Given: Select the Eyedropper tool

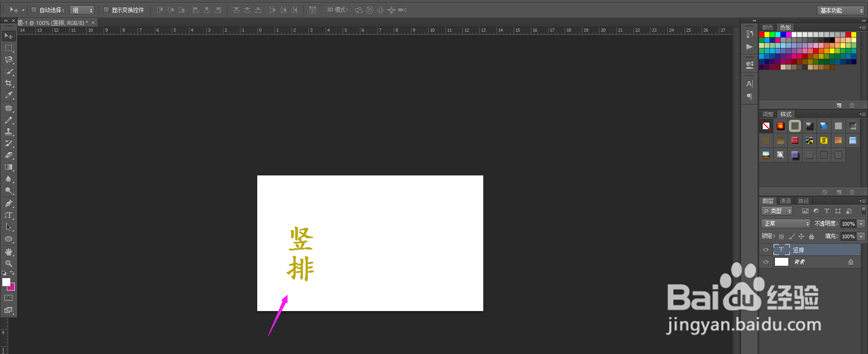Looking at the screenshot, I should pyautogui.click(x=9, y=95).
